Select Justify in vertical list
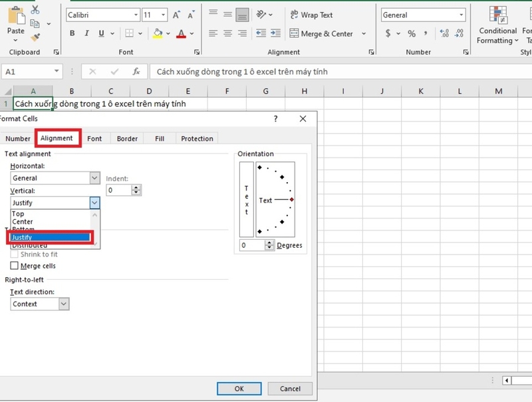This screenshot has height=402, width=532. tap(50, 237)
